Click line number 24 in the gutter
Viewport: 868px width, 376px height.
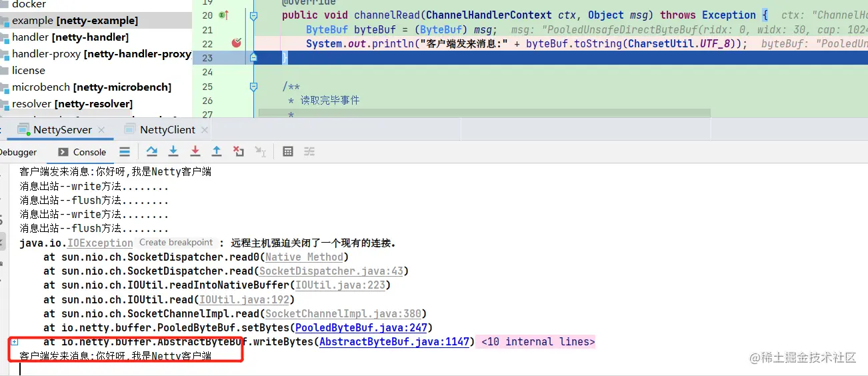[207, 72]
